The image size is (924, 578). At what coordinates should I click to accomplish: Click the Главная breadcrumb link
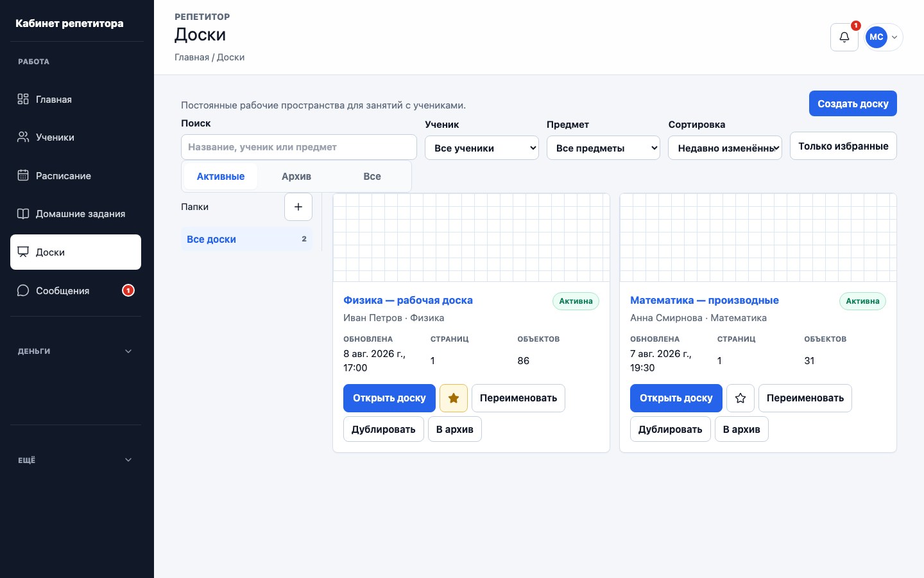(x=192, y=57)
